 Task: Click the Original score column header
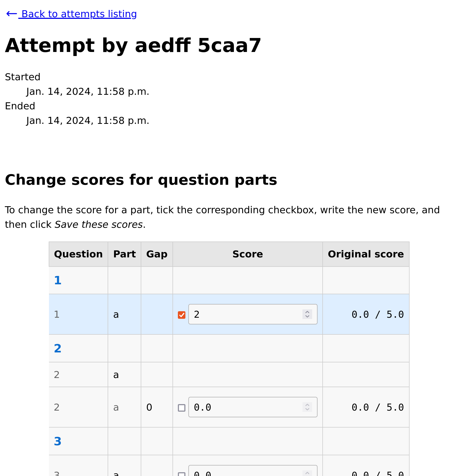tap(365, 254)
